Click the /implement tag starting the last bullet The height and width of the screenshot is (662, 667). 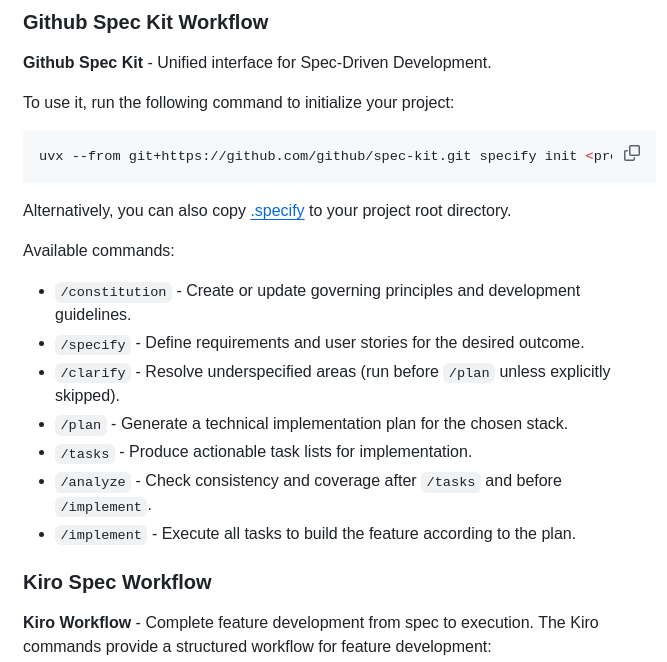click(101, 535)
